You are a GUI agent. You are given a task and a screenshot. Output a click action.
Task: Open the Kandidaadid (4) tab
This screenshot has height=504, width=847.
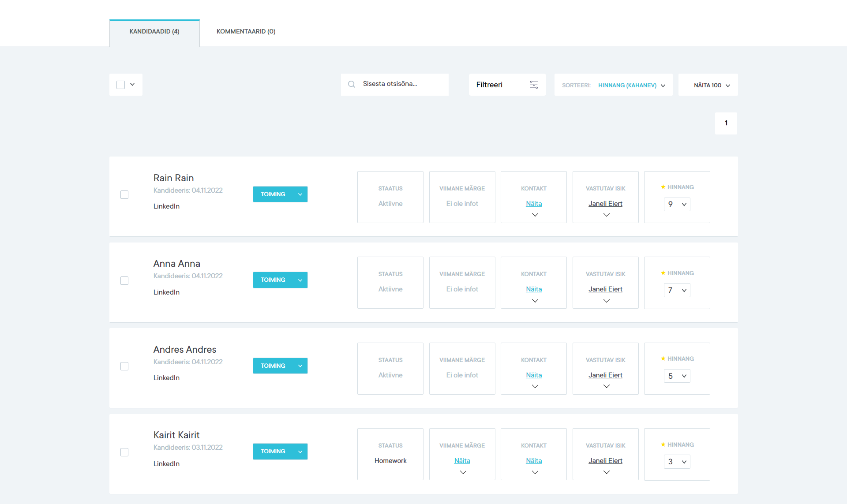click(x=154, y=32)
